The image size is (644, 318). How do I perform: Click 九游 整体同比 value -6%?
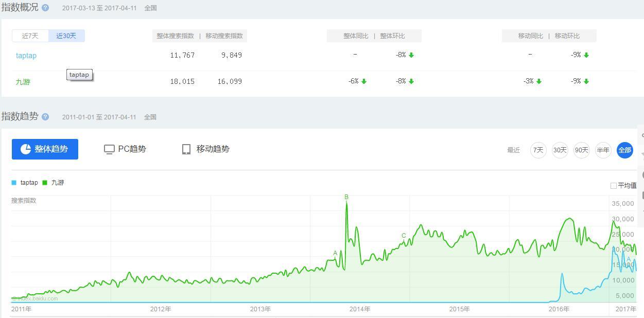(353, 81)
